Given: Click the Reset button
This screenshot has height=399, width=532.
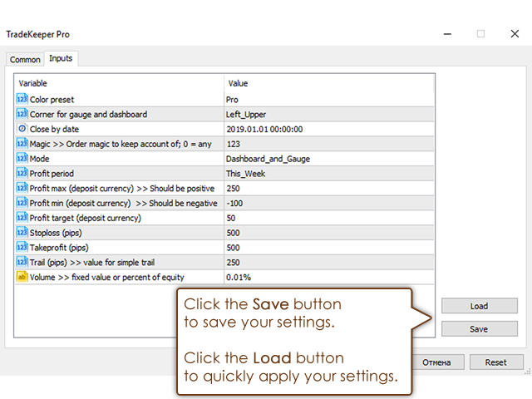Looking at the screenshot, I should point(495,362).
